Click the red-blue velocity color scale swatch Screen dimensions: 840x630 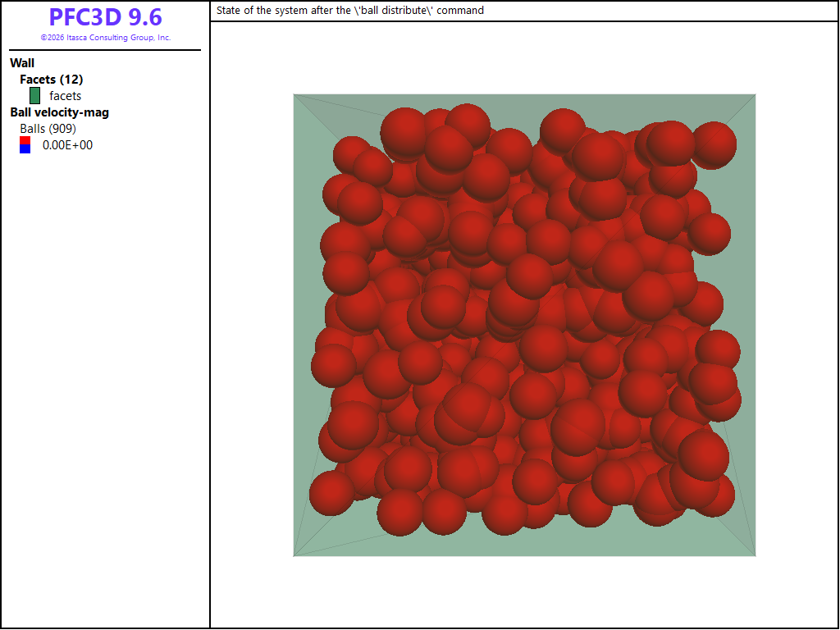point(25,145)
